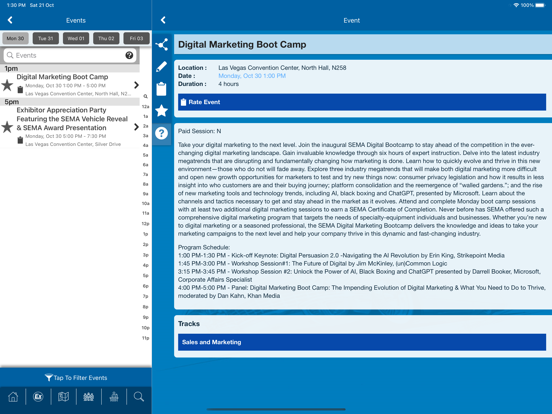Tap the 1:30 PM clock in status bar
The image size is (552, 414).
[16, 5]
